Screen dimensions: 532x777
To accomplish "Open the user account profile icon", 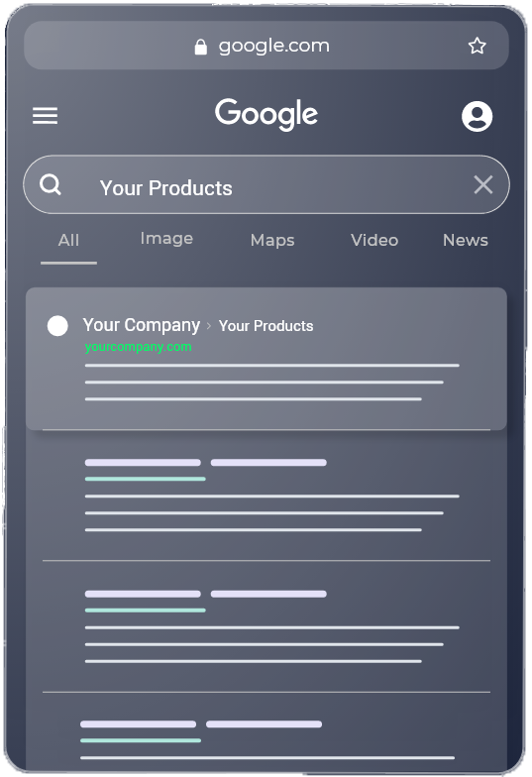I will 478,117.
